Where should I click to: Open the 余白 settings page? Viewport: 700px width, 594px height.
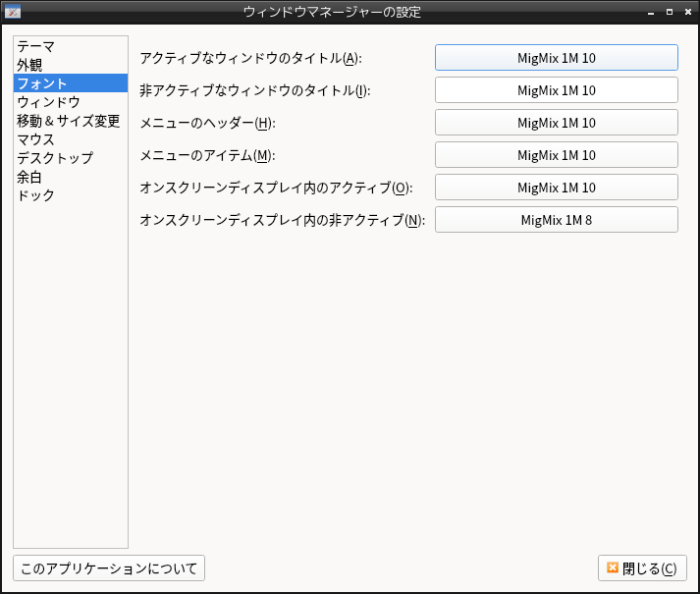(29, 177)
